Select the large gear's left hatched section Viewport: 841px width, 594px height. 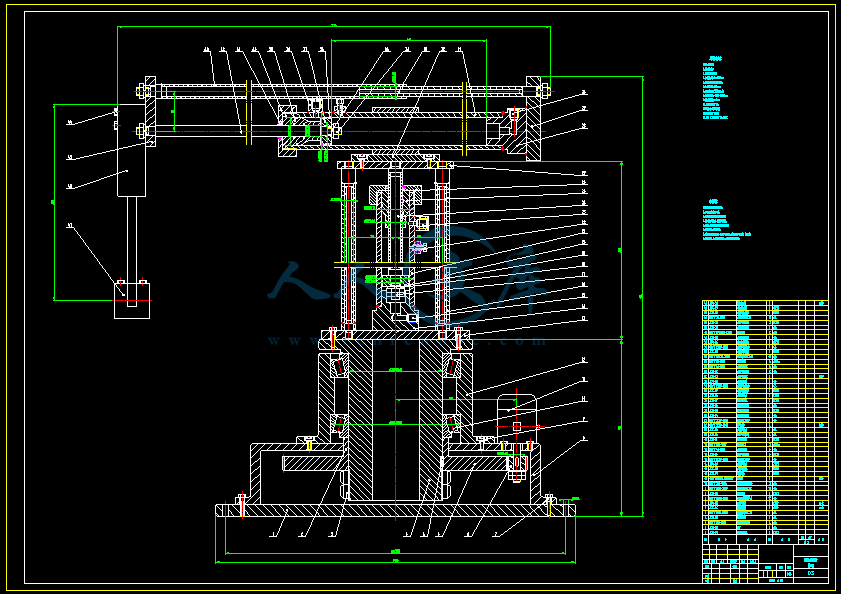click(313, 463)
